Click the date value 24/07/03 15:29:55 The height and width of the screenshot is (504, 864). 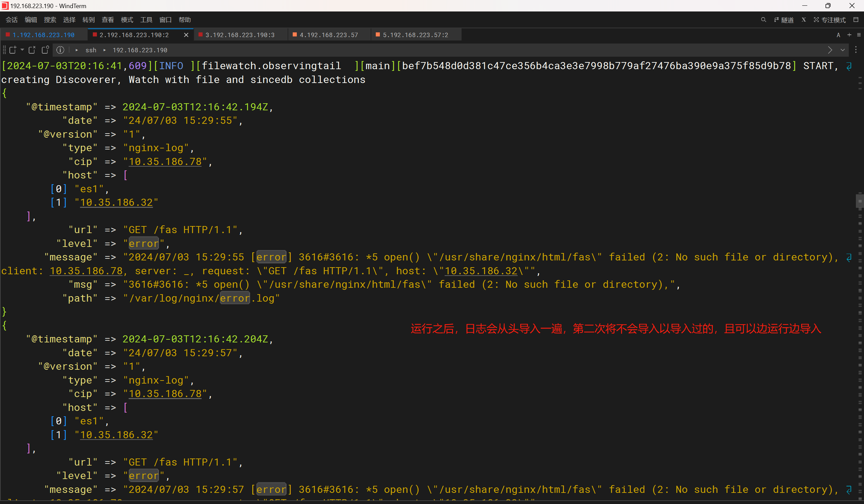tap(180, 121)
